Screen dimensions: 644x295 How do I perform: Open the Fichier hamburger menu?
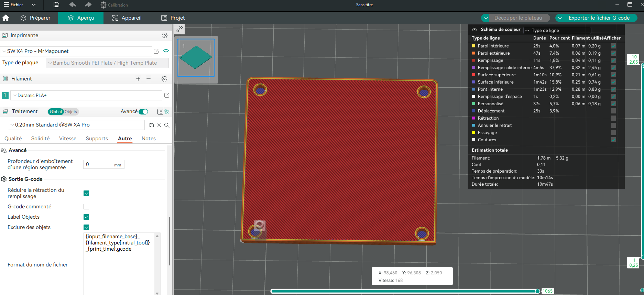pos(13,5)
